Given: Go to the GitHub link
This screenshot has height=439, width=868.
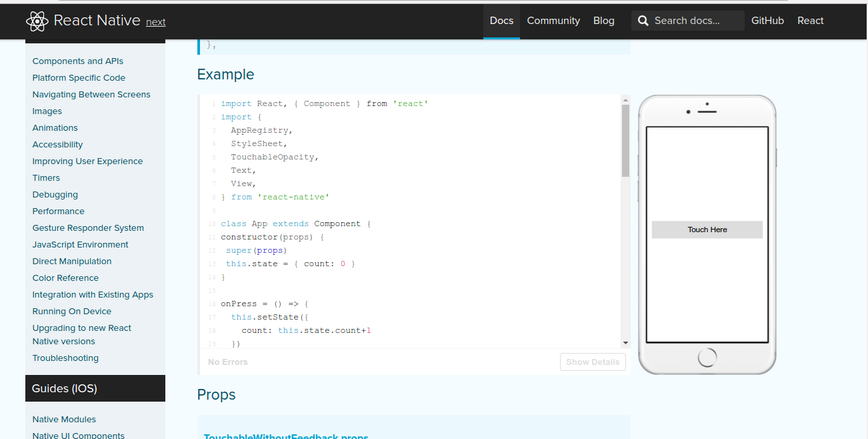Looking at the screenshot, I should pyautogui.click(x=767, y=21).
